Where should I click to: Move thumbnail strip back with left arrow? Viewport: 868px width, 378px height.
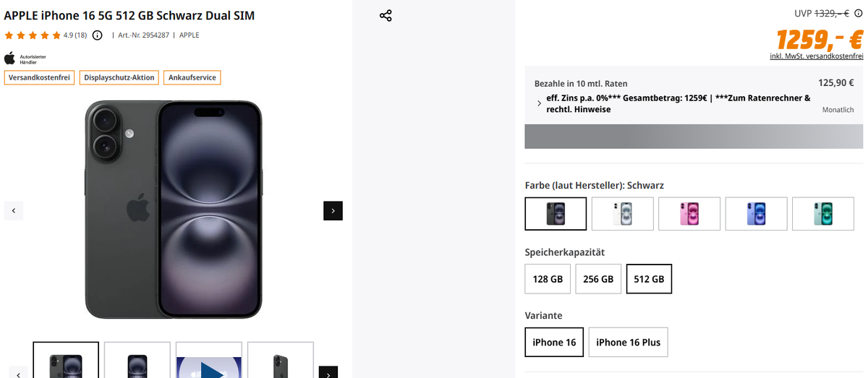[18, 373]
